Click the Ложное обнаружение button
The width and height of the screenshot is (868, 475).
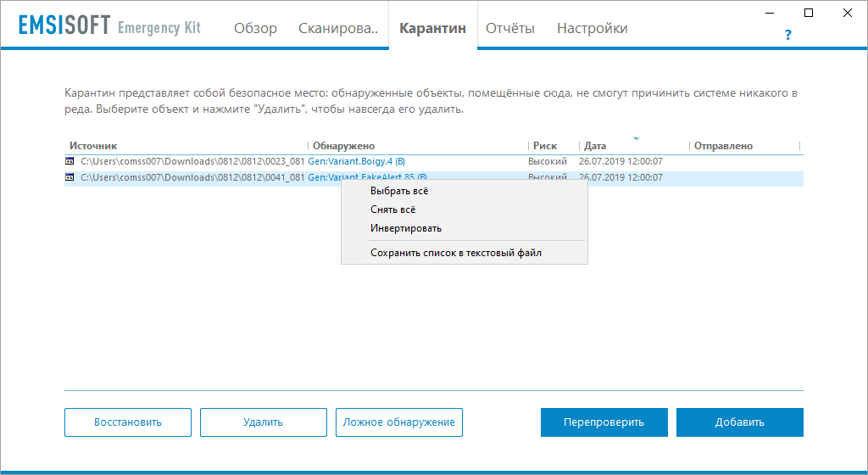click(x=399, y=422)
